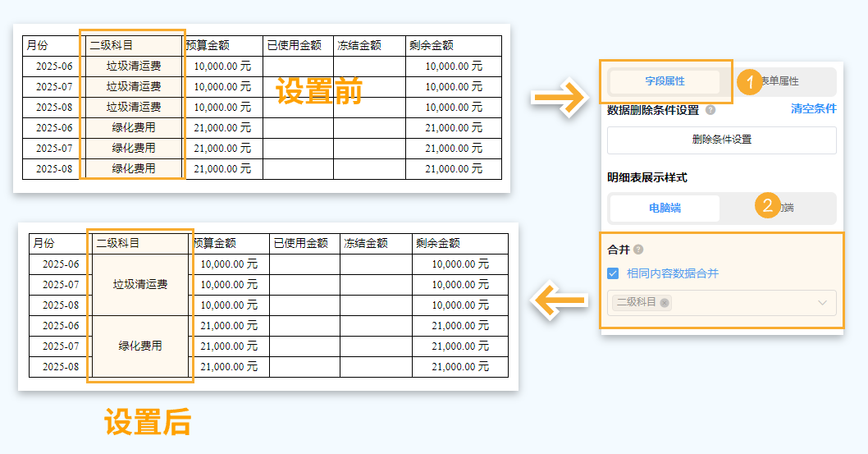Click the left-pointing orange arrow
This screenshot has height=454, width=868.
pyautogui.click(x=560, y=301)
